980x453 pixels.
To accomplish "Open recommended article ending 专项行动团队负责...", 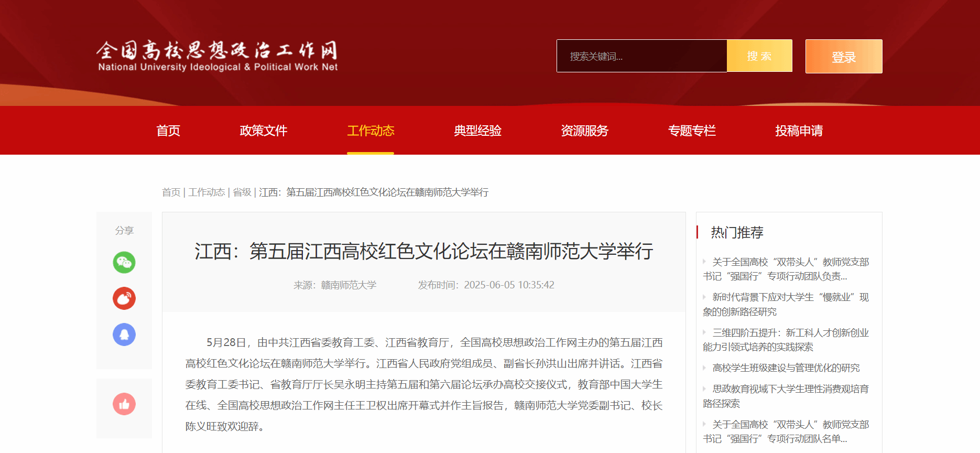I will click(786, 269).
